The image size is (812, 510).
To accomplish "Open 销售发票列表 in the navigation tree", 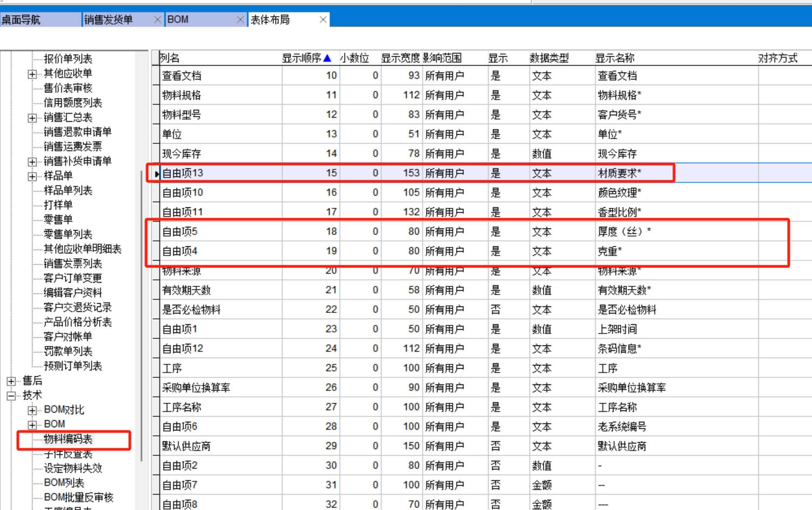I will pos(72,264).
